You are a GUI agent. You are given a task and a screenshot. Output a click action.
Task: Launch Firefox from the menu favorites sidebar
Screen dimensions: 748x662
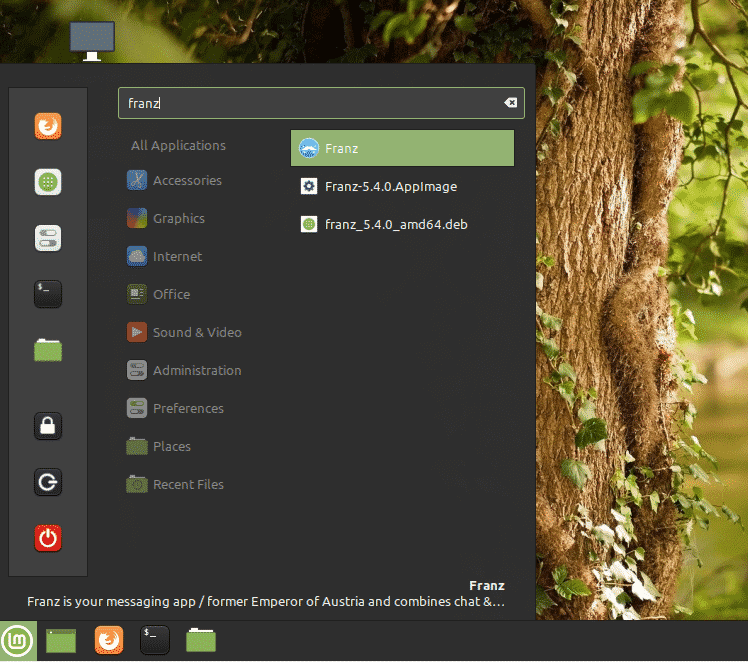[x=48, y=126]
